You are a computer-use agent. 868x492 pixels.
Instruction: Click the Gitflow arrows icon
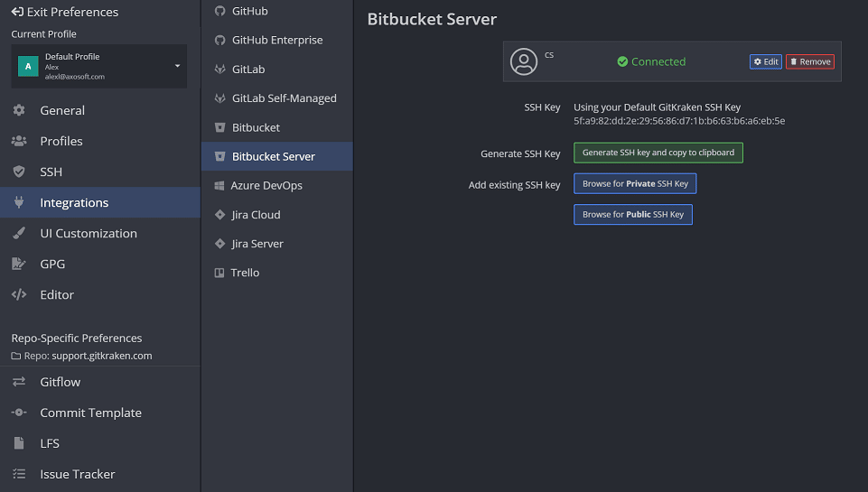click(19, 382)
